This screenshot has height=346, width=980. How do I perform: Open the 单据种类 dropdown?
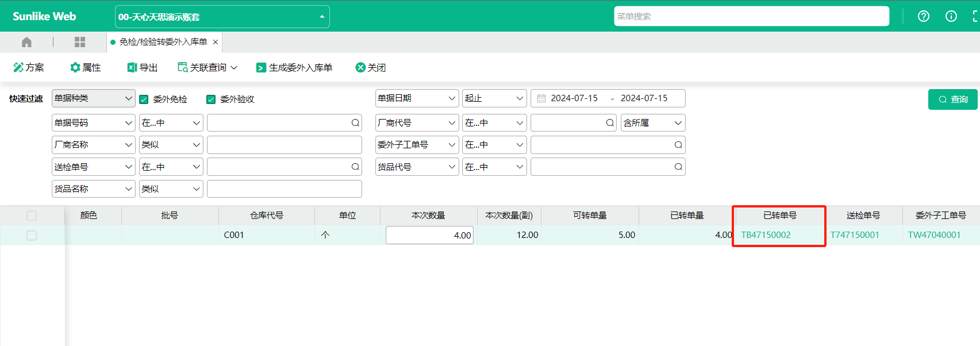(94, 98)
